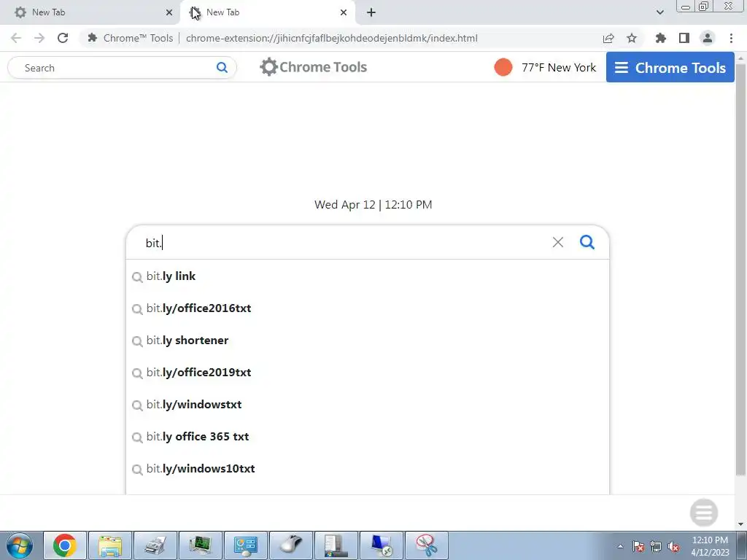Open the Snipping Tool scissors taskbar icon
Screen dimensions: 747x560
click(x=427, y=545)
